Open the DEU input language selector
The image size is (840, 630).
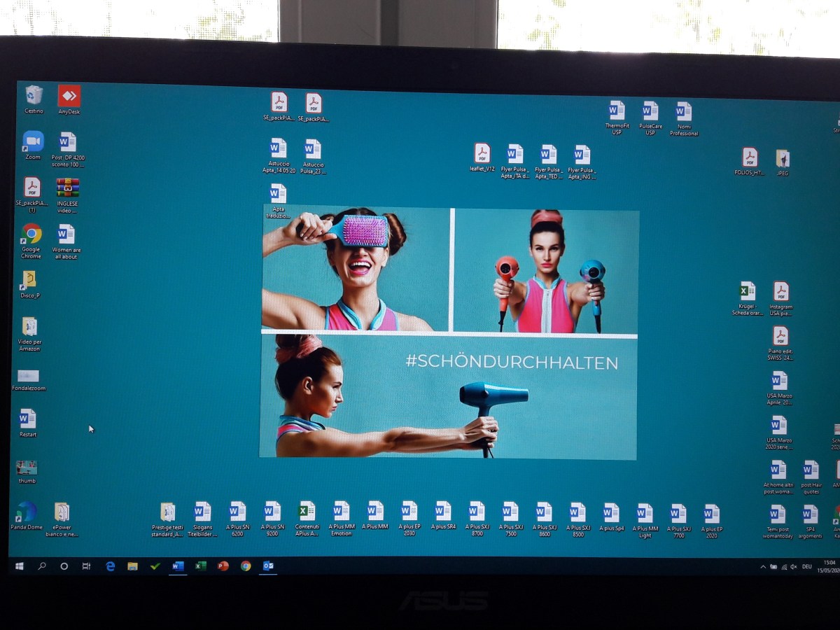tap(807, 566)
